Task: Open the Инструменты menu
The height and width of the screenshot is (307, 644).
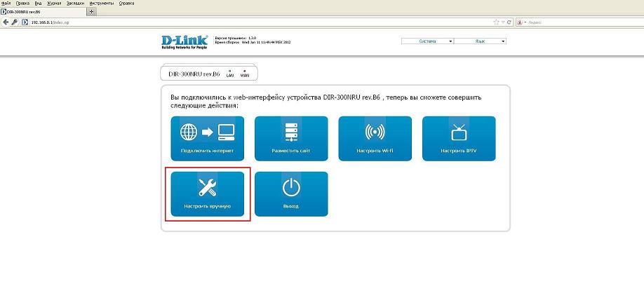Action: click(102, 3)
